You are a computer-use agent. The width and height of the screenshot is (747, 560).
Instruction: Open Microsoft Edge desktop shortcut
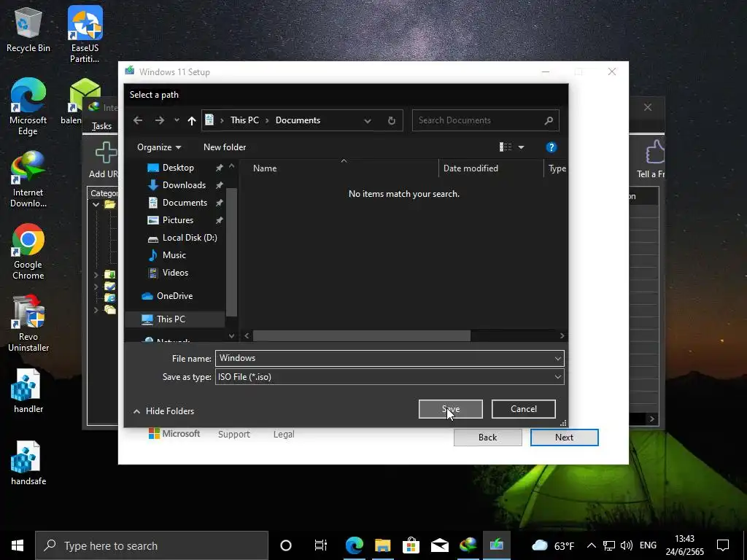(28, 106)
